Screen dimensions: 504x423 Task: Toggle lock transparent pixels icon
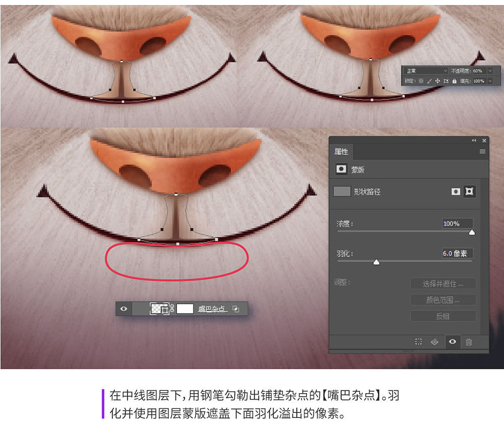click(421, 81)
